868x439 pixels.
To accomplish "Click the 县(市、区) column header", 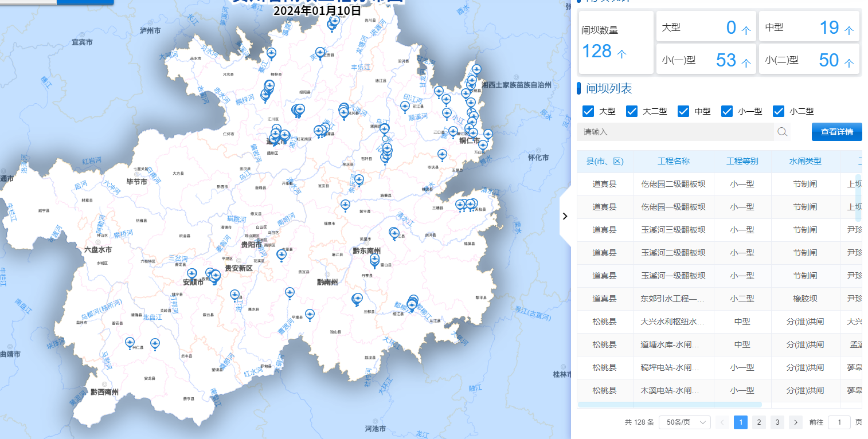I will (x=605, y=161).
